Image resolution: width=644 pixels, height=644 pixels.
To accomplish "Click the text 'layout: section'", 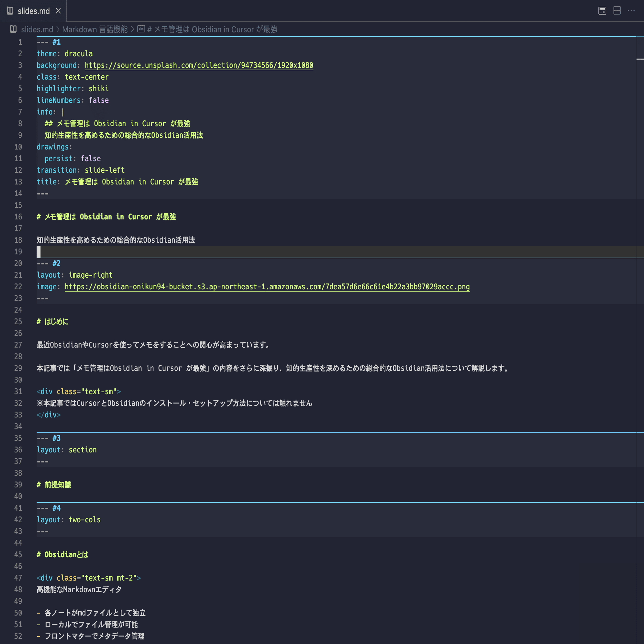I will coord(67,450).
